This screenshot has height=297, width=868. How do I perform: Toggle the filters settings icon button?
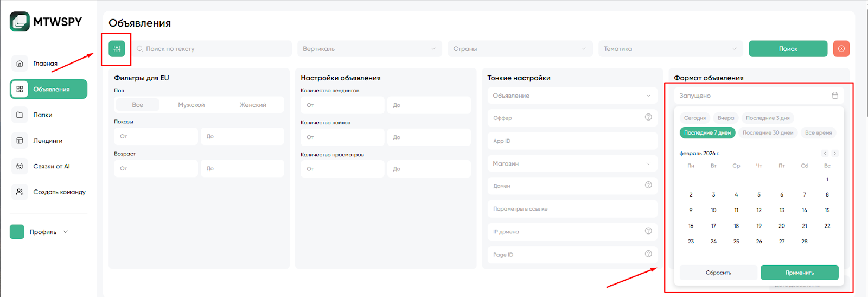coord(117,49)
